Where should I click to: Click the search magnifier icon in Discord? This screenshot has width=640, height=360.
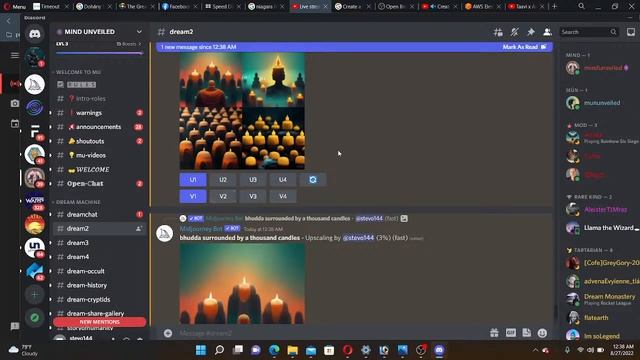pyautogui.click(x=613, y=32)
